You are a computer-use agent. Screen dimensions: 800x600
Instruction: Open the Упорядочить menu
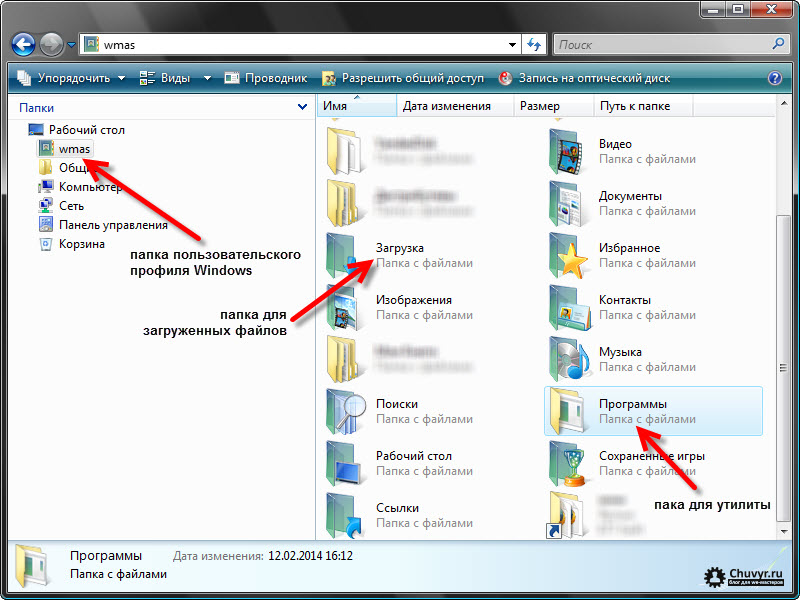(71, 78)
